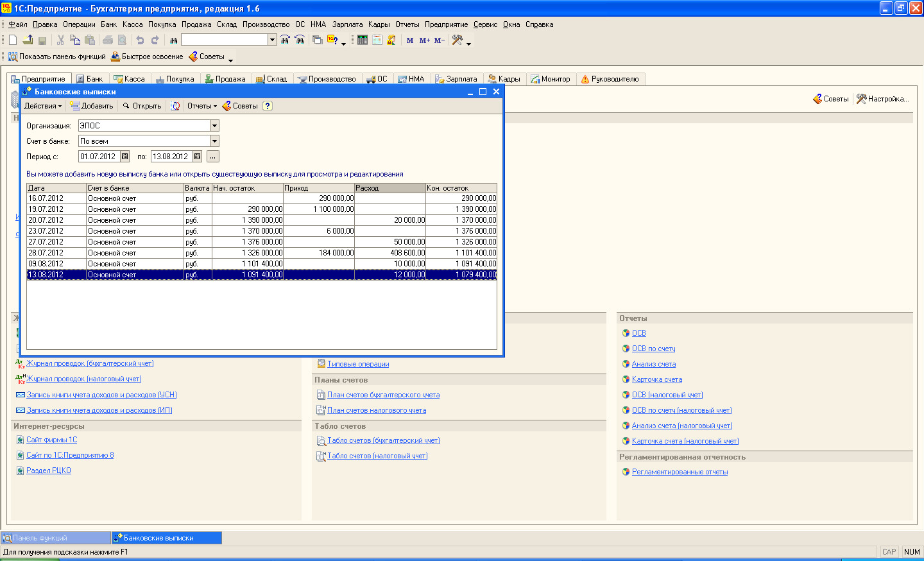Viewport: 924px width, 561px height.
Task: Open the Производство menu
Action: (x=266, y=24)
